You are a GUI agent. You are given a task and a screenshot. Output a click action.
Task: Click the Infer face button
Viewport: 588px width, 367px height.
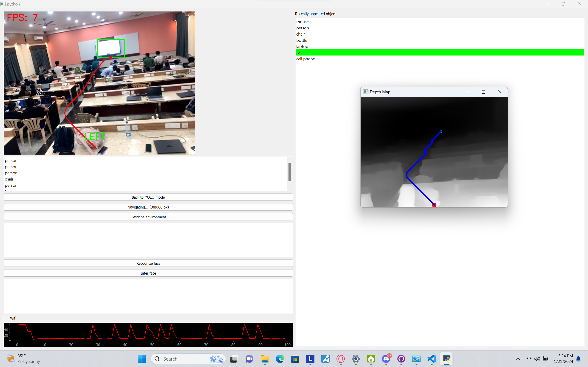point(148,273)
